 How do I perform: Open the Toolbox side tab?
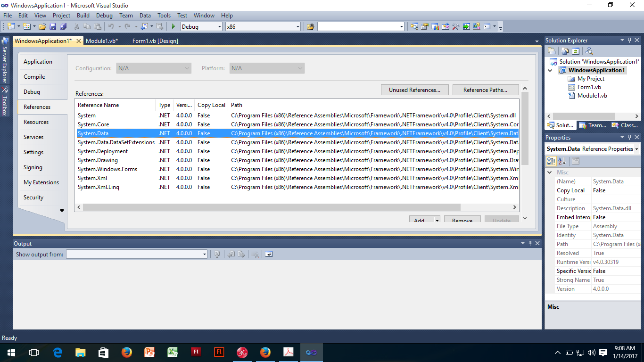point(5,102)
